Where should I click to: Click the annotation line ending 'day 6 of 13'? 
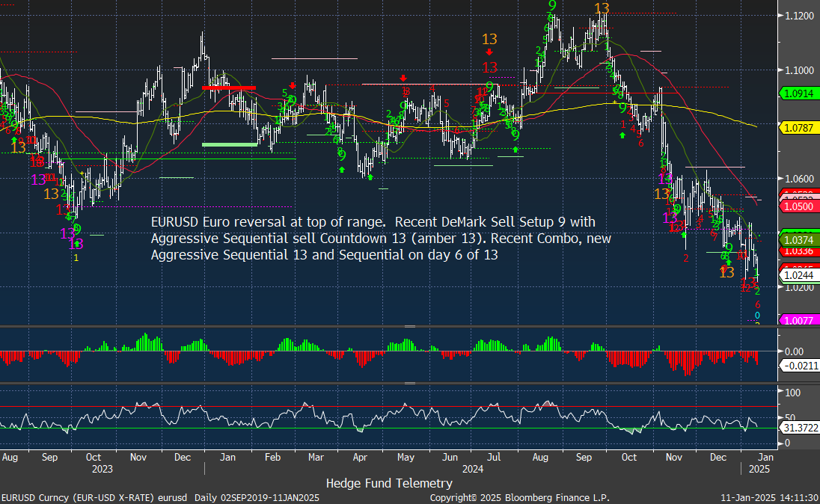(x=324, y=255)
